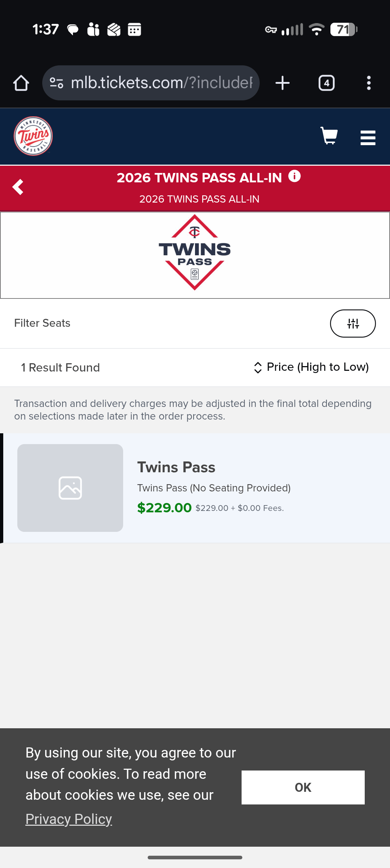Open site info icon in address bar
Screen dimensions: 390x868
pyautogui.click(x=56, y=83)
